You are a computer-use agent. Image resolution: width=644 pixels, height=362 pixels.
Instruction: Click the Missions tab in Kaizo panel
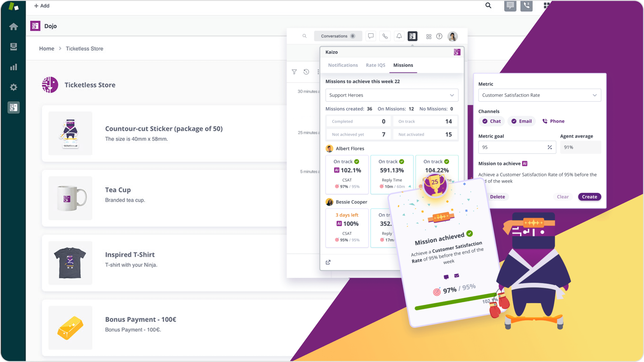[403, 65]
